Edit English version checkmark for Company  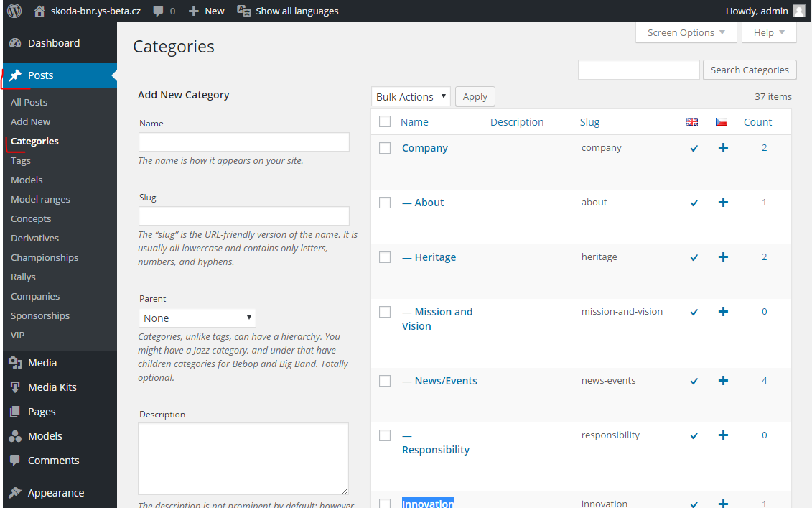[x=694, y=148]
